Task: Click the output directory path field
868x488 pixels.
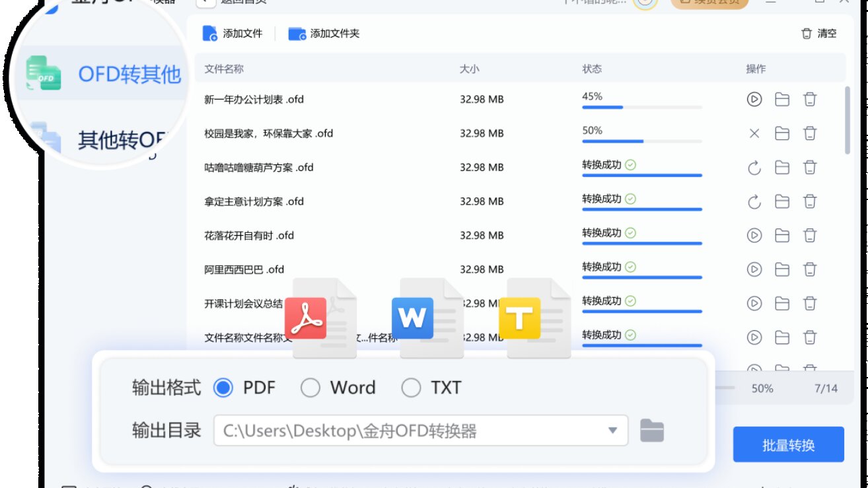Action: pos(396,430)
